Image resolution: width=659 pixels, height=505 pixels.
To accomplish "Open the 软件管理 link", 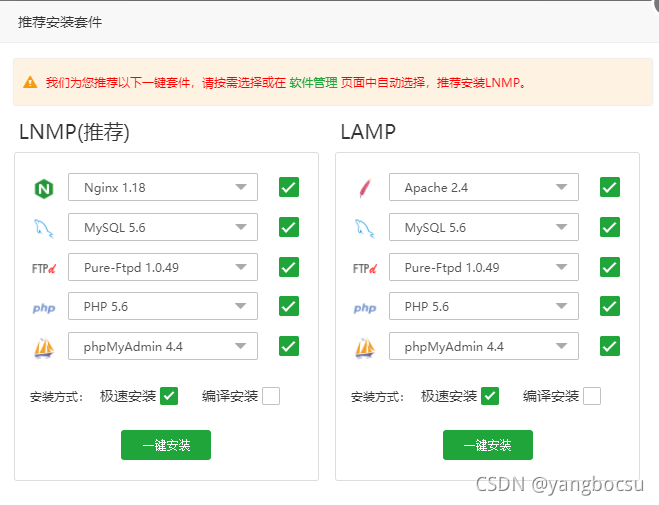I will coord(313,82).
